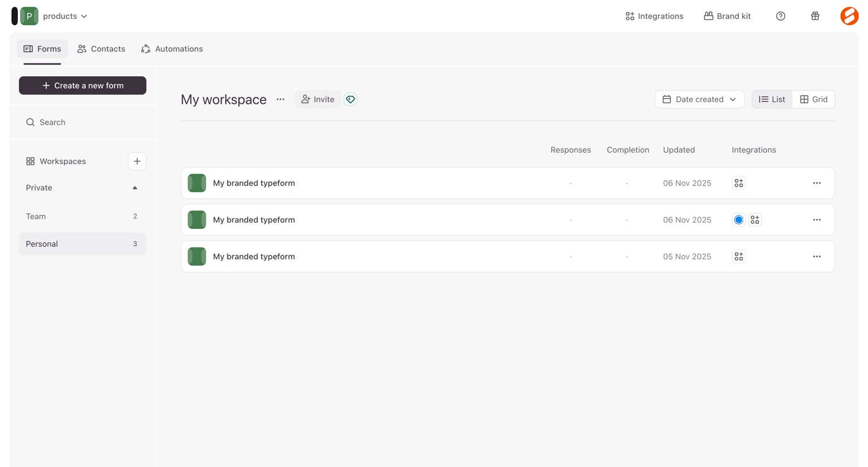Switch to the Automations tab

click(x=172, y=49)
